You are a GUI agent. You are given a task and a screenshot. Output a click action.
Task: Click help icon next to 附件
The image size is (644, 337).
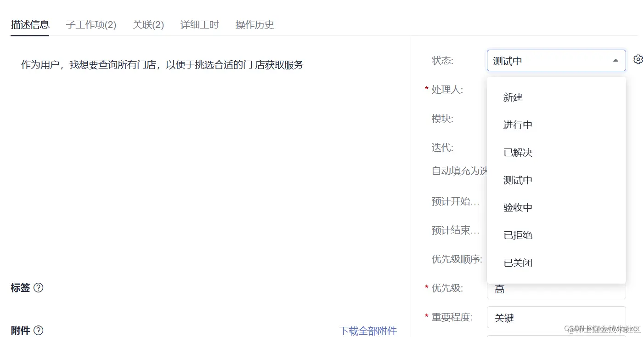pos(39,331)
